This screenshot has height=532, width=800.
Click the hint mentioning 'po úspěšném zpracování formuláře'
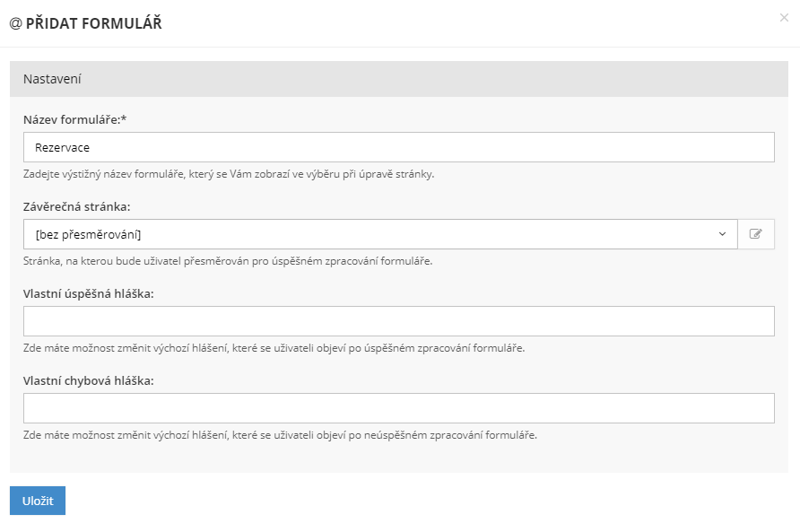(274, 348)
